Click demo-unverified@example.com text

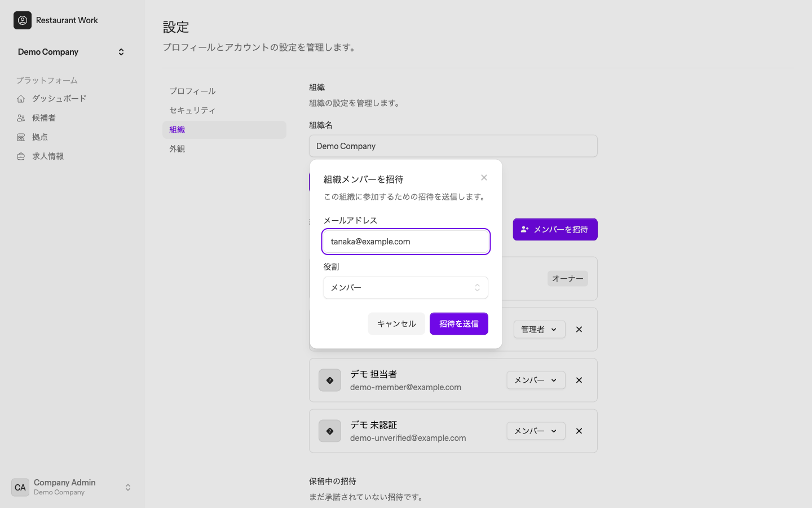pos(408,438)
